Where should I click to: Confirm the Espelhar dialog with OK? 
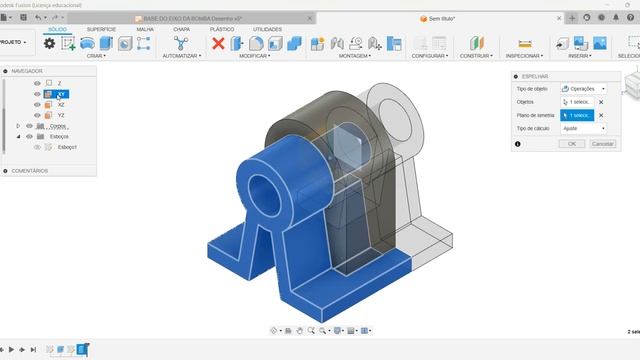(571, 144)
